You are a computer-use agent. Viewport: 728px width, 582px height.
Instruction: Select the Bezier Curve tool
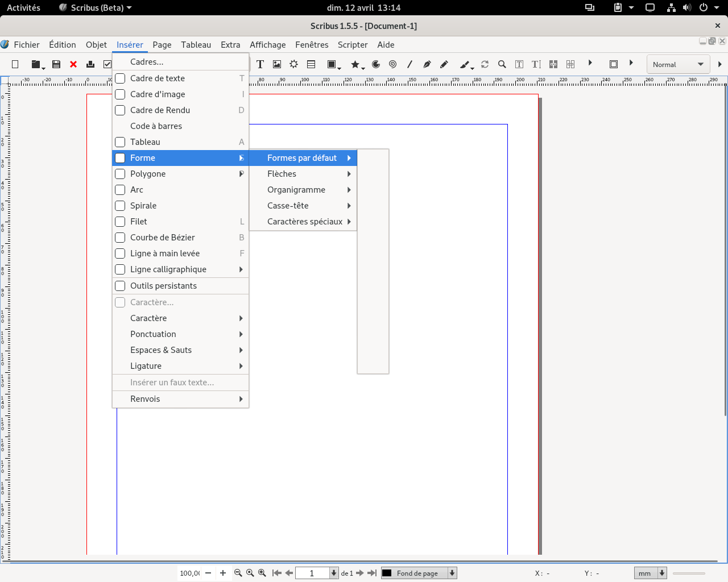(x=428, y=64)
